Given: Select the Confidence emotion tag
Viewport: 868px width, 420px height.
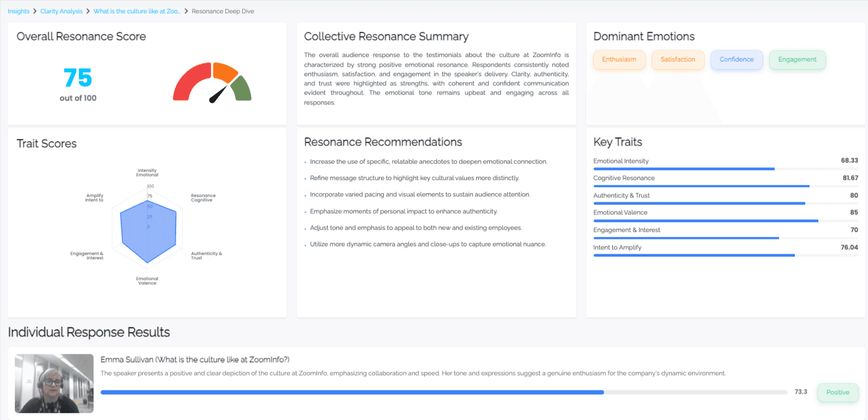Looking at the screenshot, I should [736, 60].
